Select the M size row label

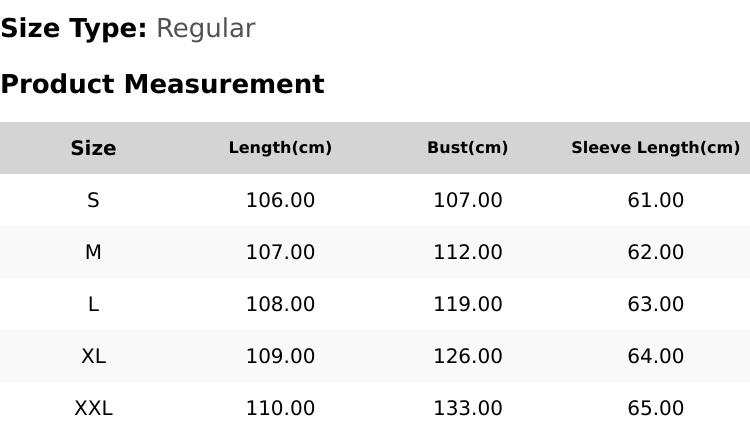point(93,252)
